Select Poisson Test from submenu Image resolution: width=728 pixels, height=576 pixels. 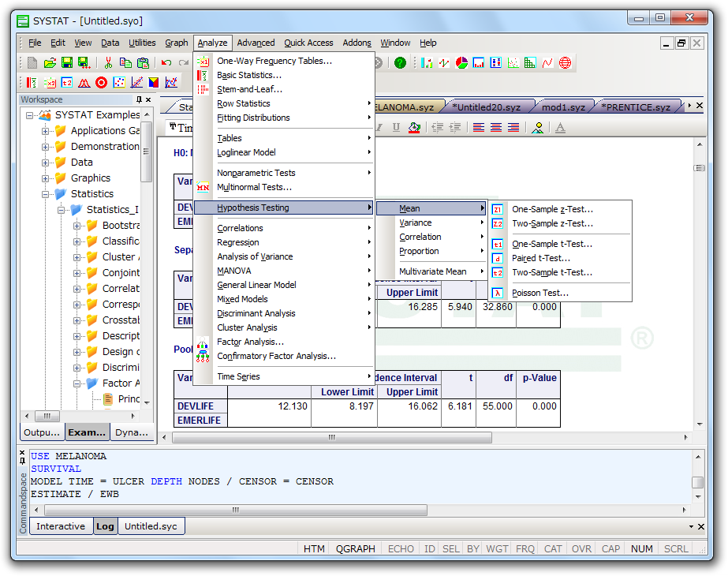[x=561, y=293]
